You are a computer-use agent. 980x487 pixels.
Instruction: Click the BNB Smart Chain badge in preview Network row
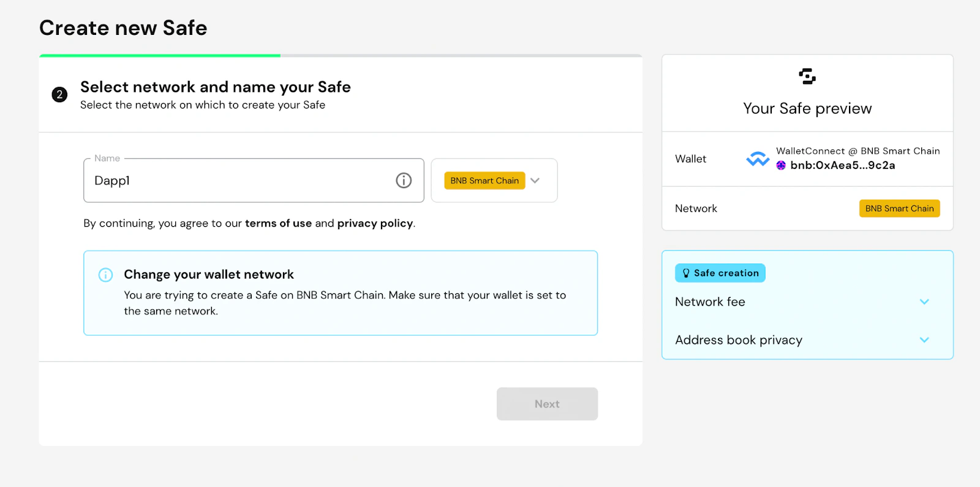coord(899,208)
